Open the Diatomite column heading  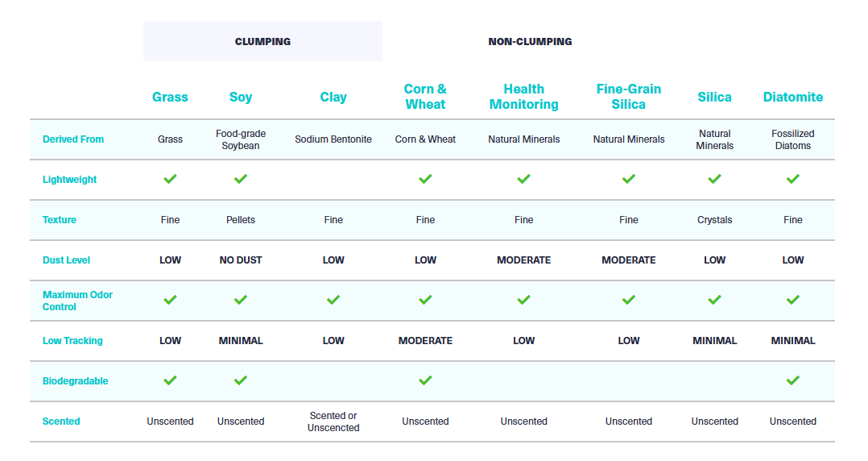tap(792, 97)
